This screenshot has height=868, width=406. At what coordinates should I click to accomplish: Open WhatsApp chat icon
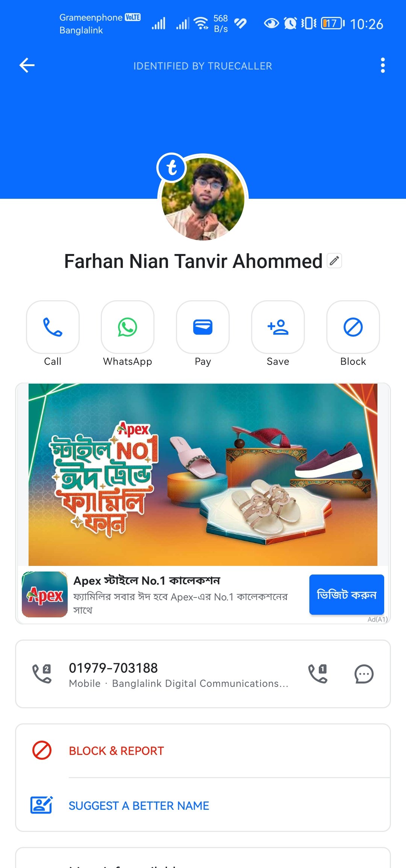coord(127,327)
